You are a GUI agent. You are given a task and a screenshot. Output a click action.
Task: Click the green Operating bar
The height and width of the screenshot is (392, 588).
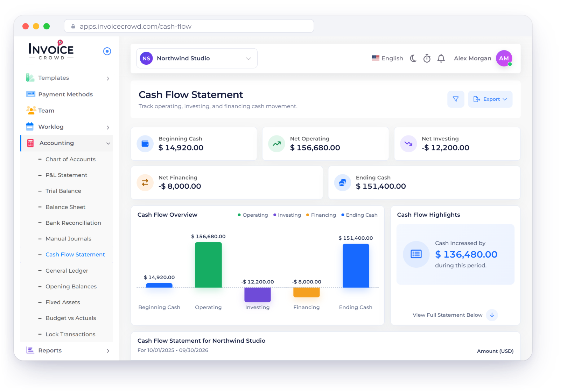coord(208,265)
